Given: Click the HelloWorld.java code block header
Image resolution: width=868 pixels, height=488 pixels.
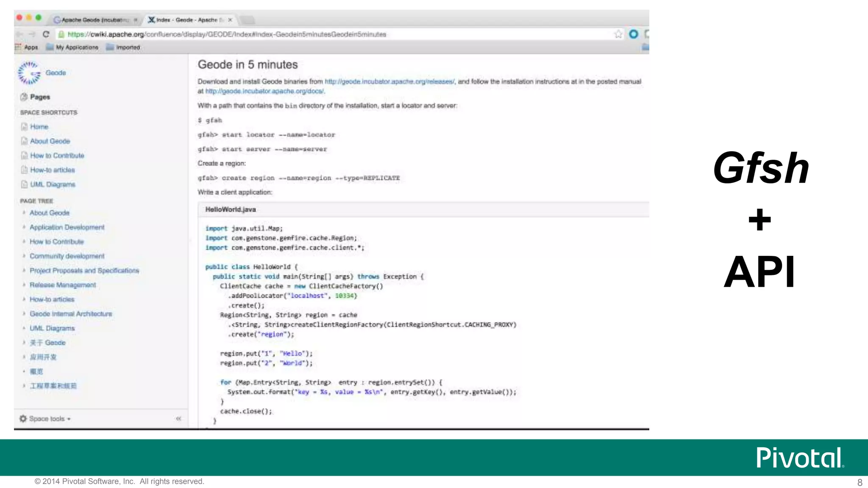Looking at the screenshot, I should [423, 210].
